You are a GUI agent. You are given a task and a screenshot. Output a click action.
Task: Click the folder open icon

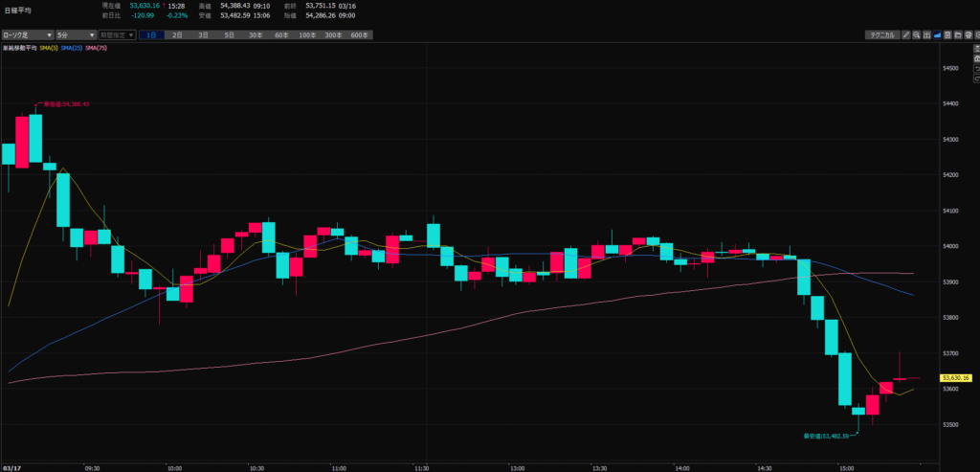[x=958, y=34]
